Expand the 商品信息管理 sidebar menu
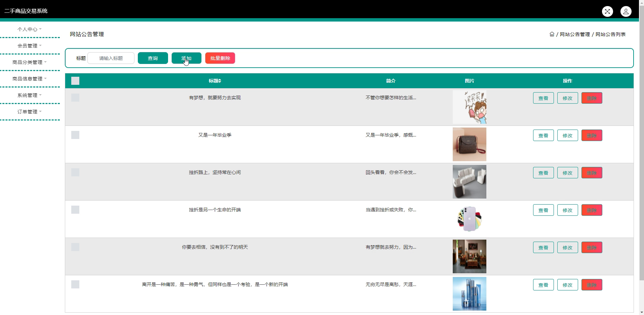644x315 pixels. point(30,79)
